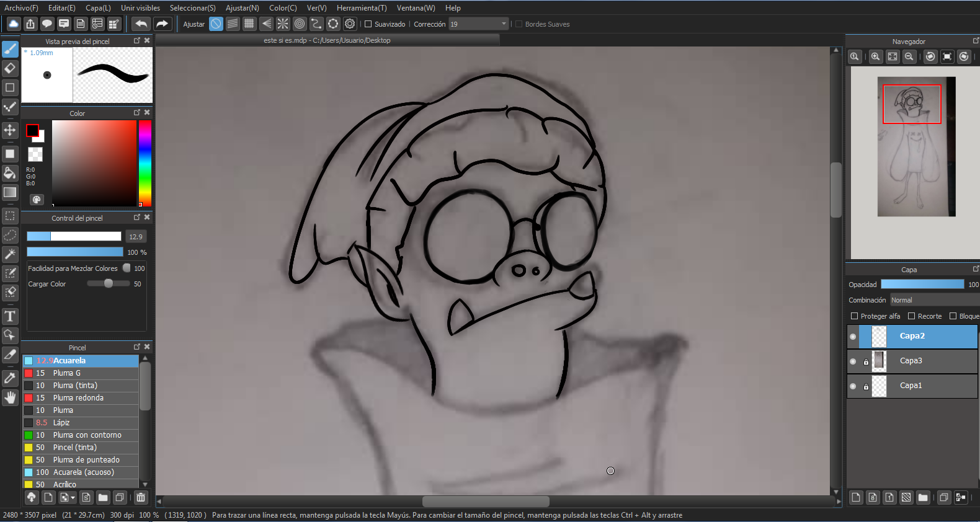This screenshot has height=522, width=980.
Task: Select the Brush tool in left toolbar
Action: click(10, 49)
